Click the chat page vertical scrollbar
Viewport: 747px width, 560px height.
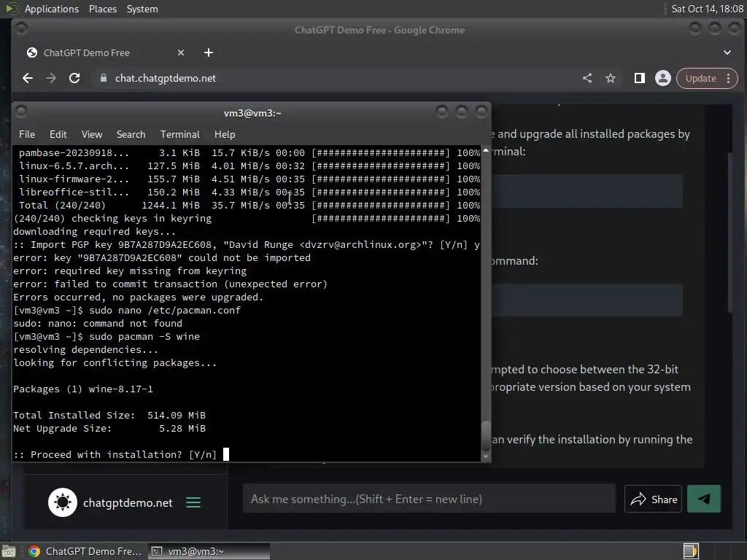click(729, 233)
